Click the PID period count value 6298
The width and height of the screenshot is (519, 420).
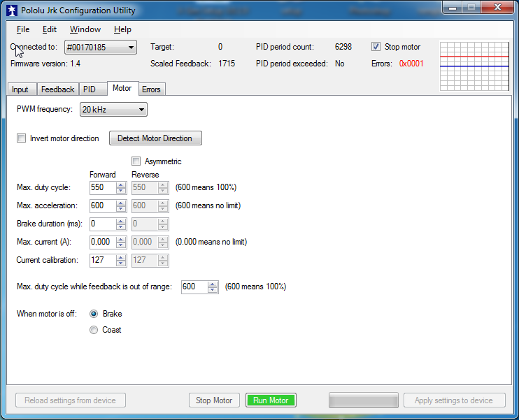[x=343, y=47]
